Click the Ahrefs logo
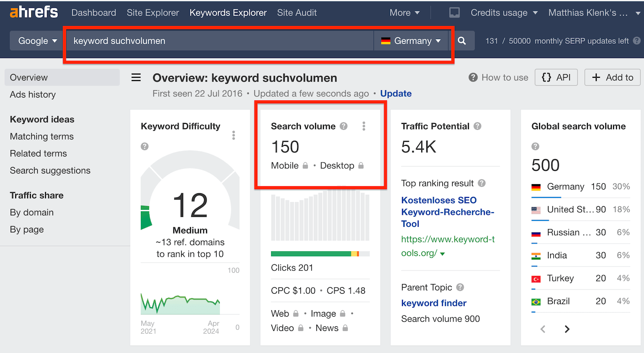The image size is (644, 353). [34, 12]
